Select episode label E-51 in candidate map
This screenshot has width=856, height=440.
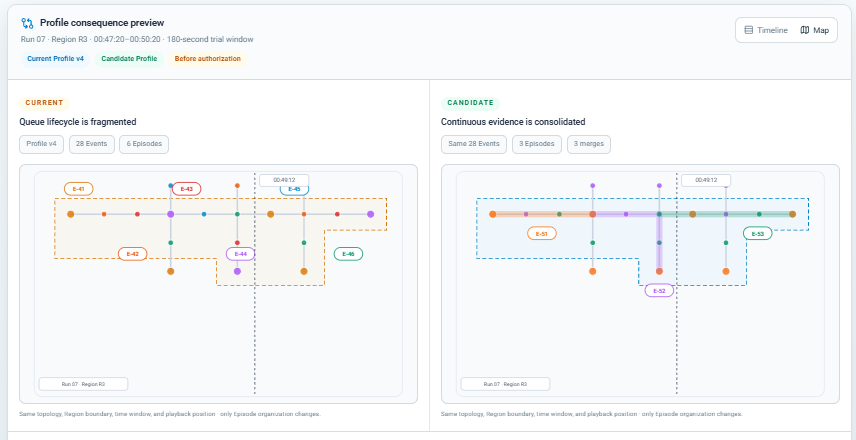[542, 234]
